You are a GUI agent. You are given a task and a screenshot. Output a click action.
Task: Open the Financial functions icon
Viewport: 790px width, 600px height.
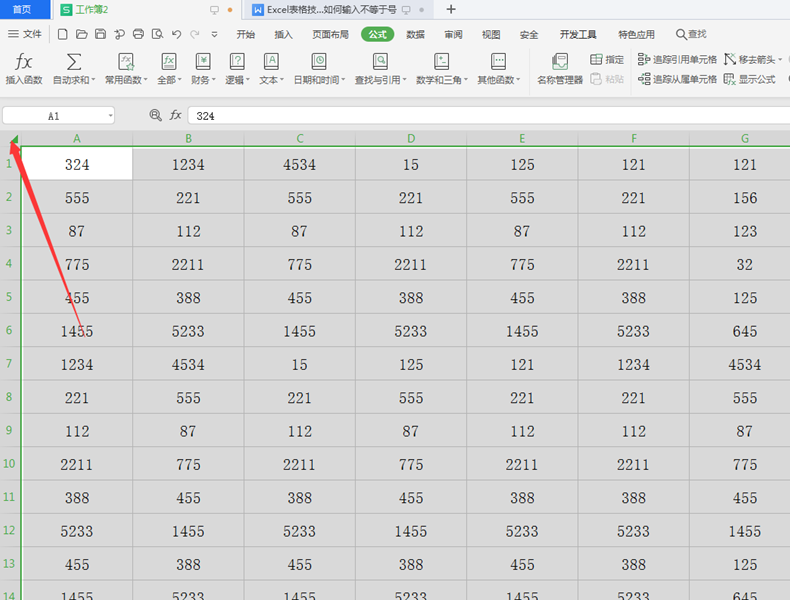(203, 61)
